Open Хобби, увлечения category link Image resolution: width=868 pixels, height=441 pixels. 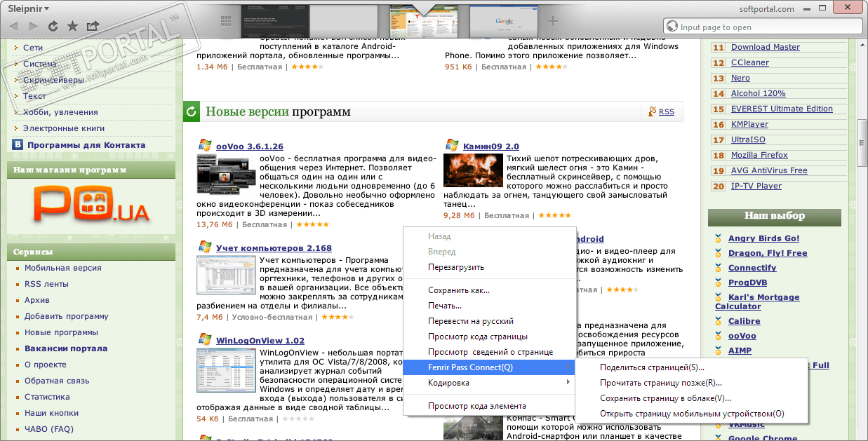coord(60,112)
